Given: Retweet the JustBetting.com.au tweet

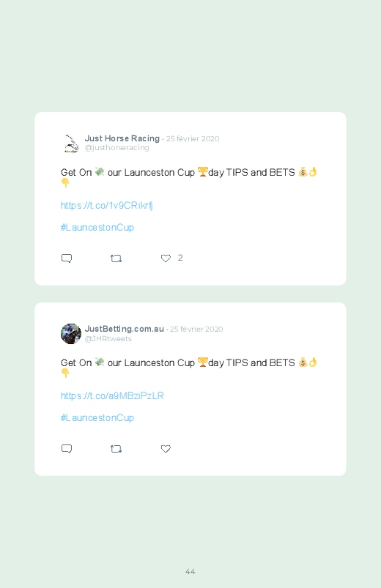Looking at the screenshot, I should pos(116,449).
